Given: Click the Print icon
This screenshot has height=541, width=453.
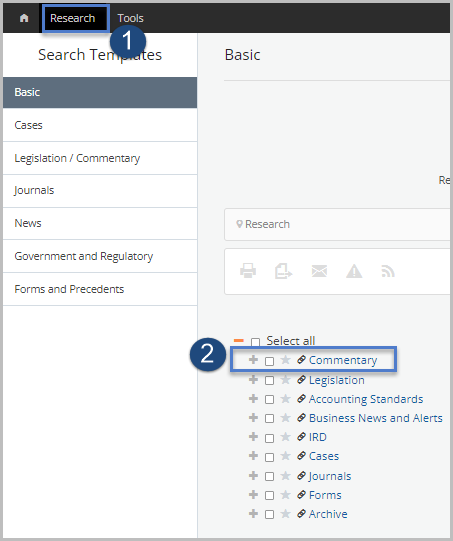Looking at the screenshot, I should pyautogui.click(x=248, y=271).
